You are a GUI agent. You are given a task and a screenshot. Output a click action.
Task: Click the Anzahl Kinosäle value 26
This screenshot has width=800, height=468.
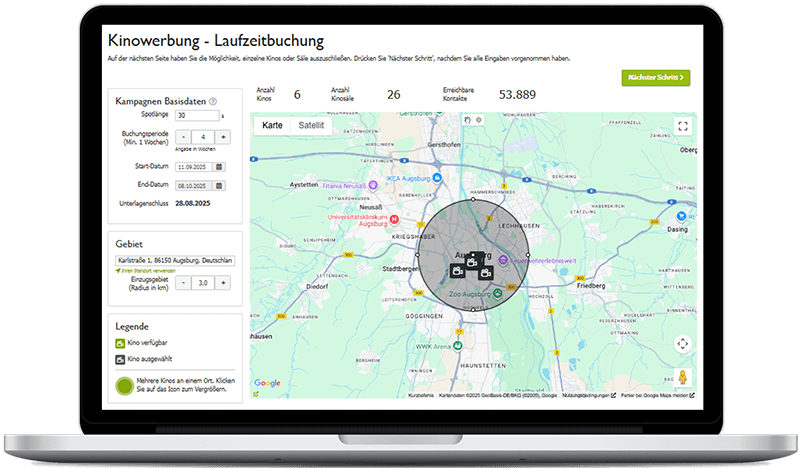(x=393, y=94)
